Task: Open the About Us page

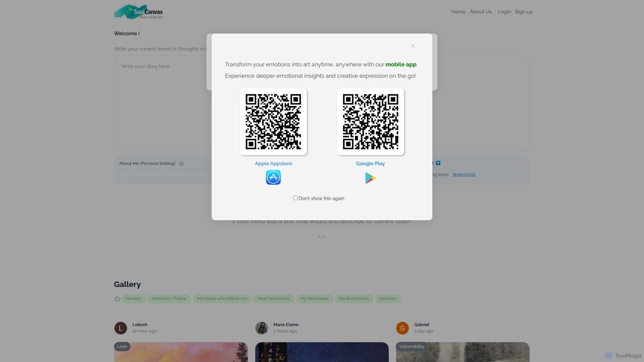Action: point(480,12)
